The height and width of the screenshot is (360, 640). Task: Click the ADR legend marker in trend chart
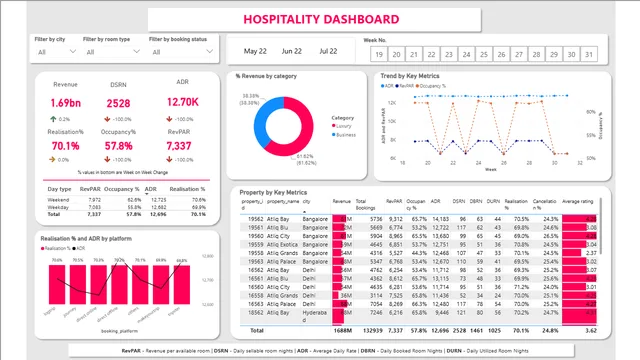[x=382, y=86]
